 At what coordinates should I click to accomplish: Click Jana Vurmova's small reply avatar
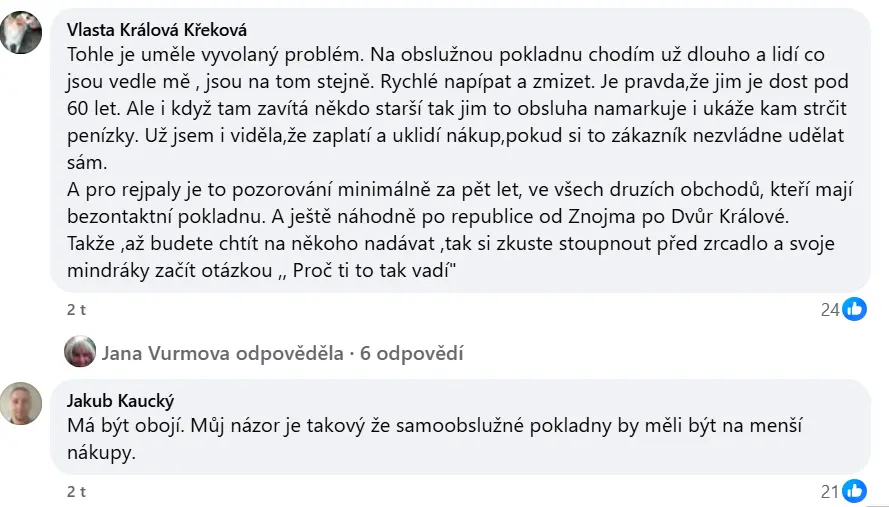pos(79,352)
